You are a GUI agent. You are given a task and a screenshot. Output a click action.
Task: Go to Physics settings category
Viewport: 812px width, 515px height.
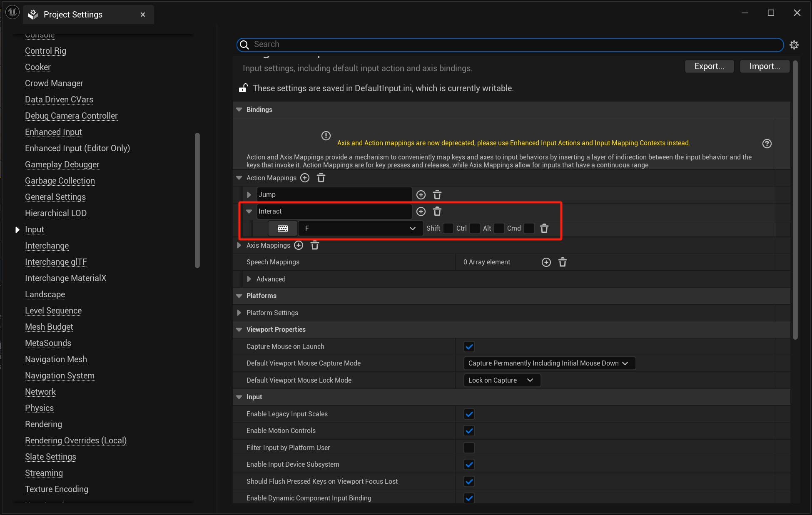coord(39,408)
